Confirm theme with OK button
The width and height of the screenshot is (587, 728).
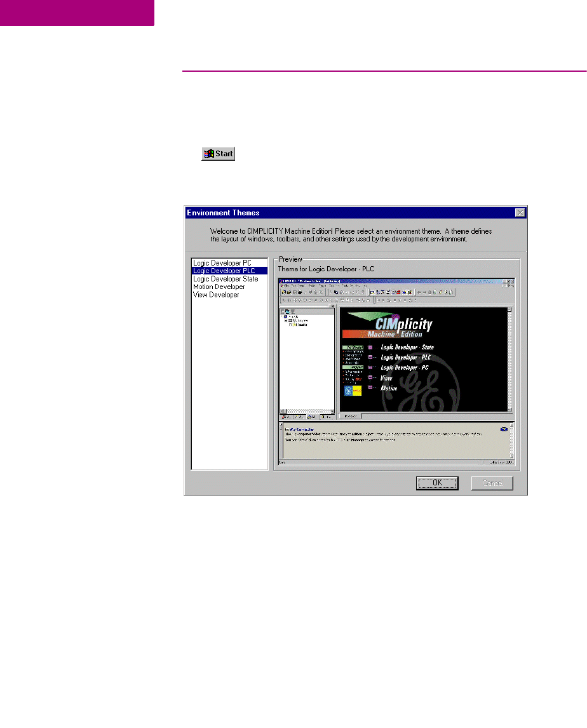coord(437,483)
